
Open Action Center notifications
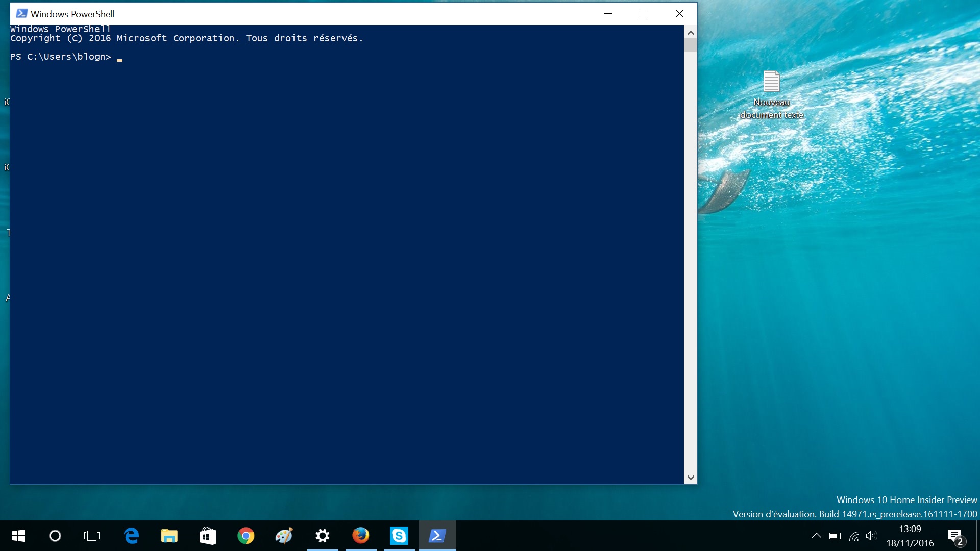pyautogui.click(x=955, y=536)
